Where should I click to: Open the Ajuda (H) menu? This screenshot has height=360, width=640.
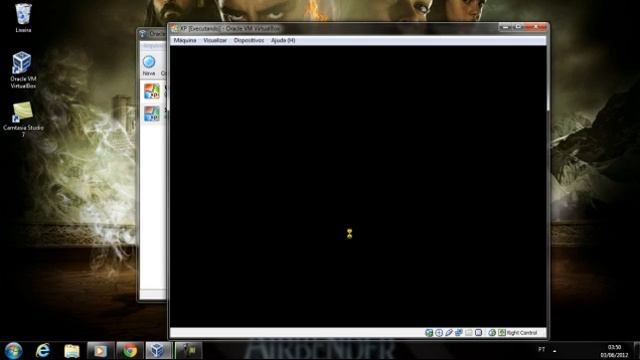point(283,40)
